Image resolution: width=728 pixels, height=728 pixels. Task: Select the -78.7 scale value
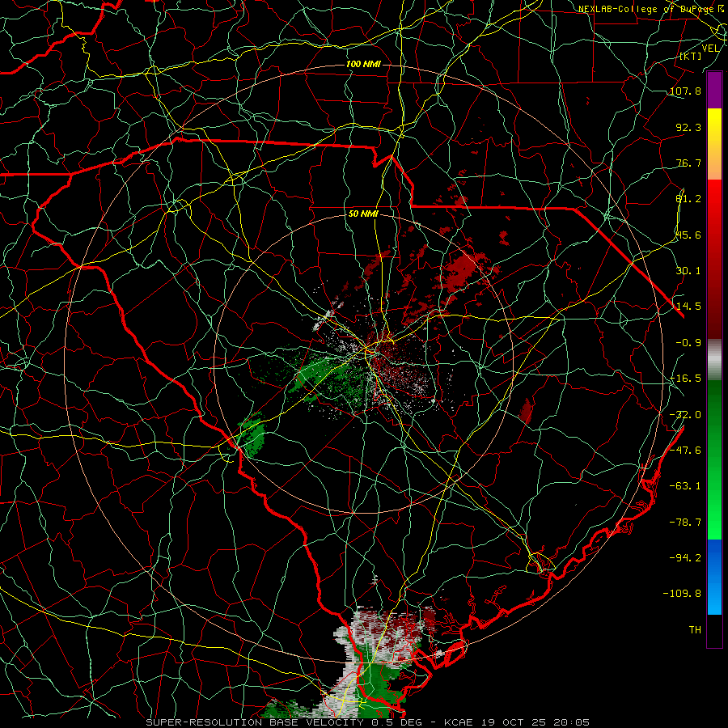685,522
